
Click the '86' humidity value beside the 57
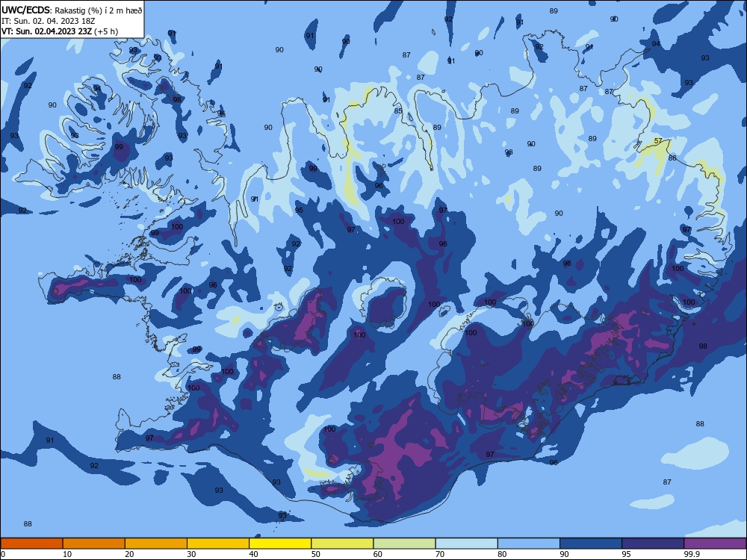tap(672, 158)
